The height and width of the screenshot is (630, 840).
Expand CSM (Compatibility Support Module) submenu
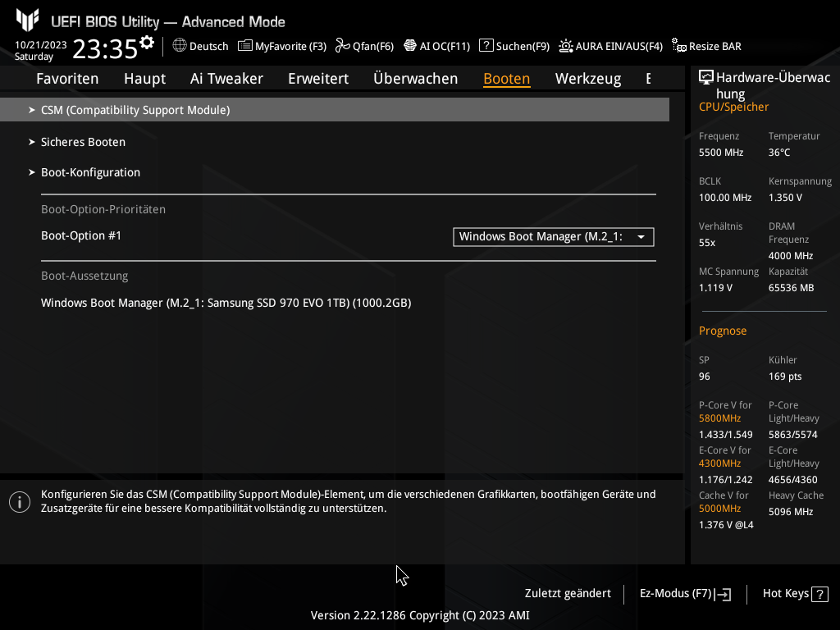135,110
